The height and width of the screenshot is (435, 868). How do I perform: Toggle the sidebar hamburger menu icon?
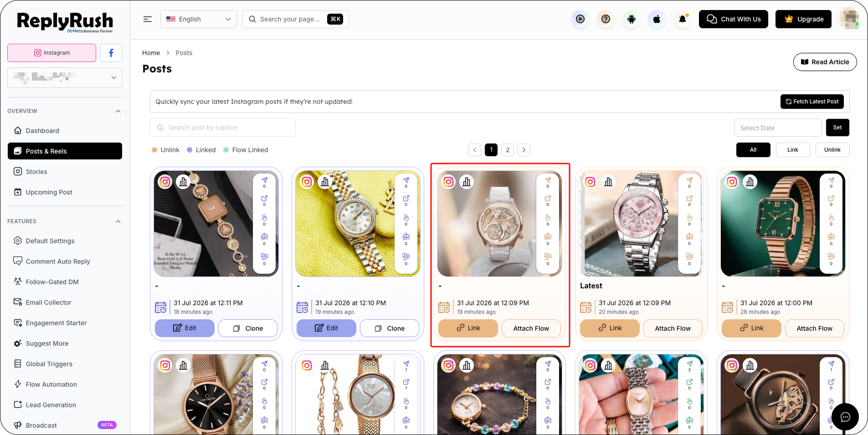coord(148,19)
